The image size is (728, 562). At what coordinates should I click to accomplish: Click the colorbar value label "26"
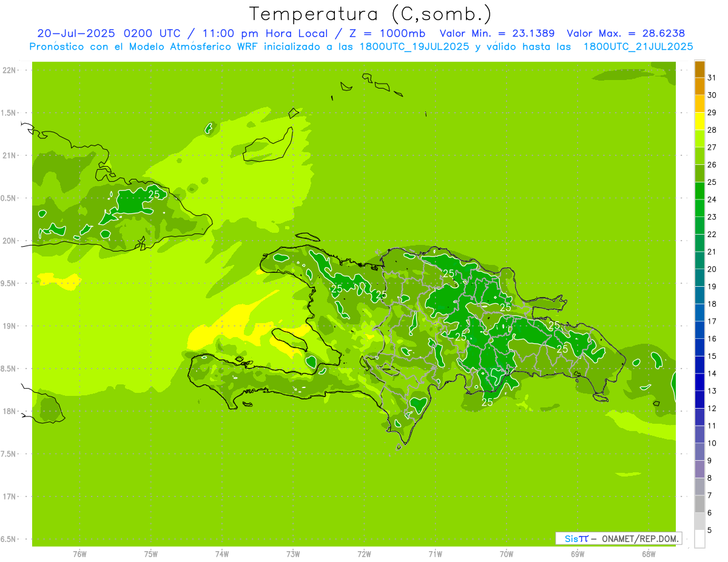[712, 165]
